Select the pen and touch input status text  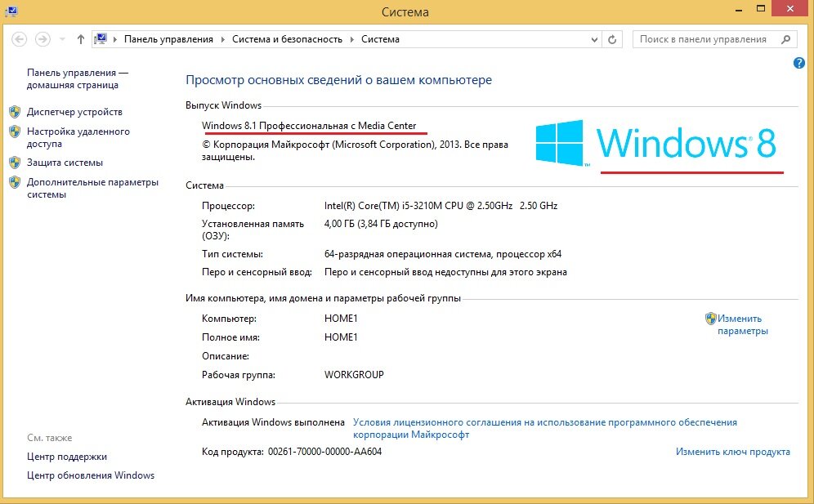(445, 272)
